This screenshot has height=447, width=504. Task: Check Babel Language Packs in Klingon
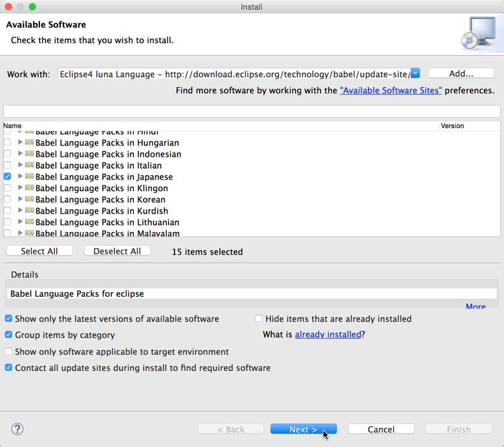(x=7, y=188)
